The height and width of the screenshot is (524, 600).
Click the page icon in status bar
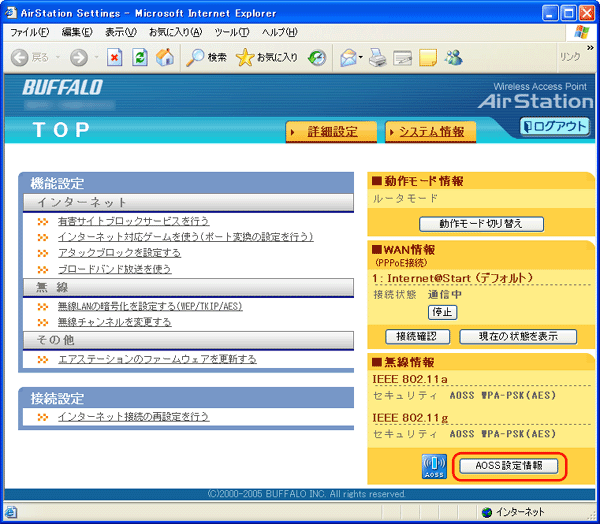pos(10,512)
